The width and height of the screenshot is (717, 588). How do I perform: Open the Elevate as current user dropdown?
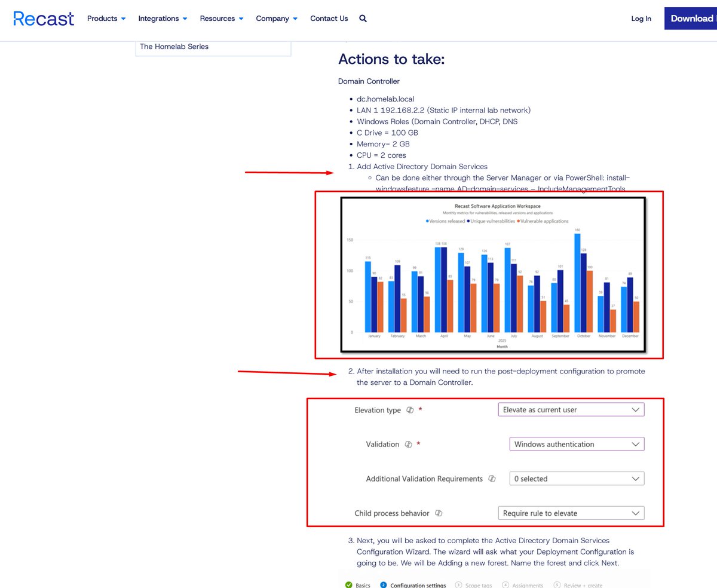click(571, 410)
